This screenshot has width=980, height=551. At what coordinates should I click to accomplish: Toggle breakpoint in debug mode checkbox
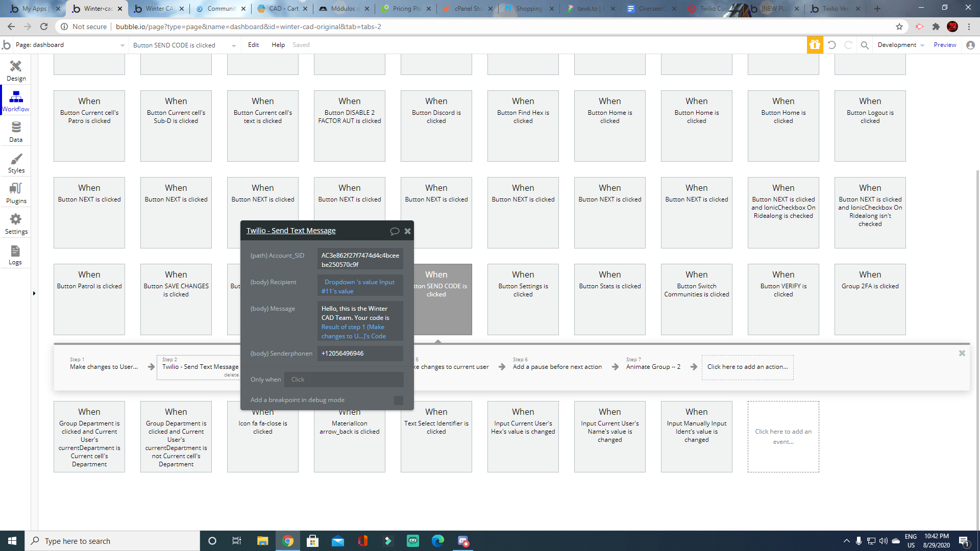[399, 400]
